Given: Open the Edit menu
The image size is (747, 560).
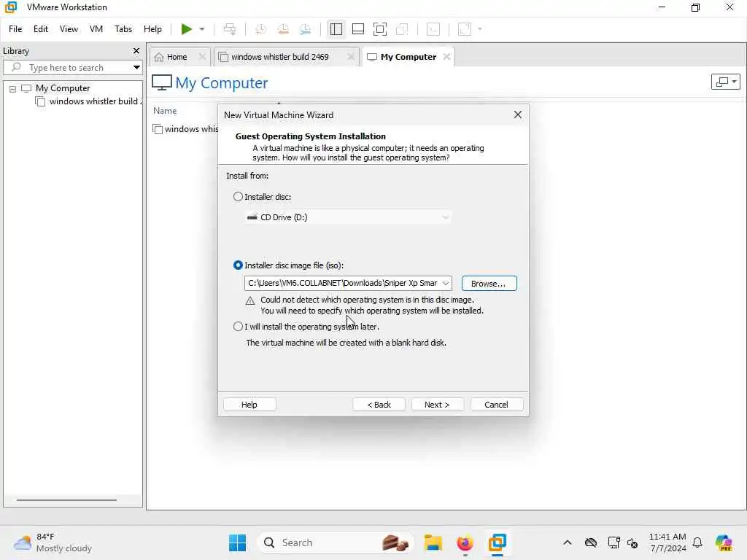Looking at the screenshot, I should pos(41,29).
